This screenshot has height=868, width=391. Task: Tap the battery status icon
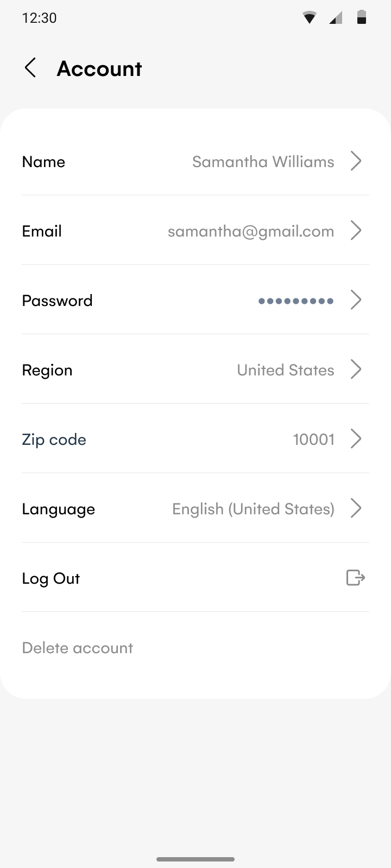[x=361, y=17]
